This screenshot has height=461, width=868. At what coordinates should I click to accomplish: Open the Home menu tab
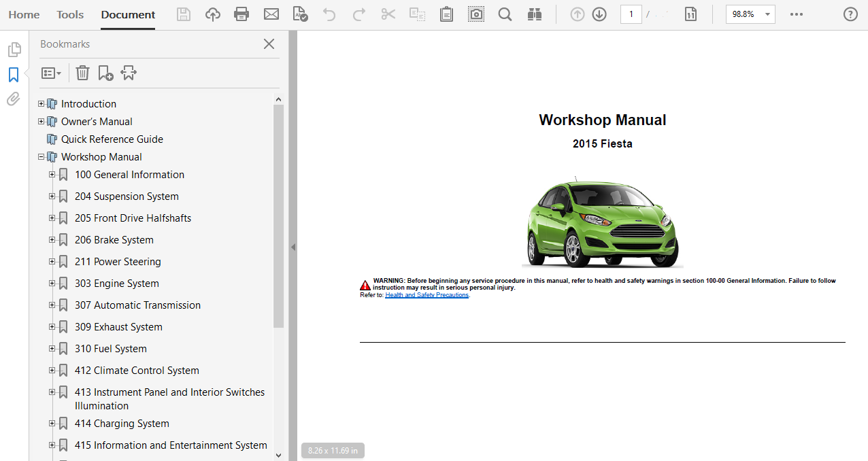pyautogui.click(x=24, y=14)
